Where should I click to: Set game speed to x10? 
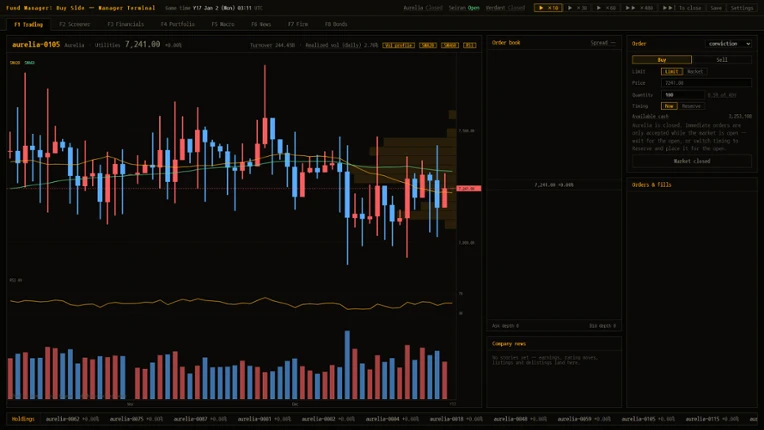click(x=548, y=8)
